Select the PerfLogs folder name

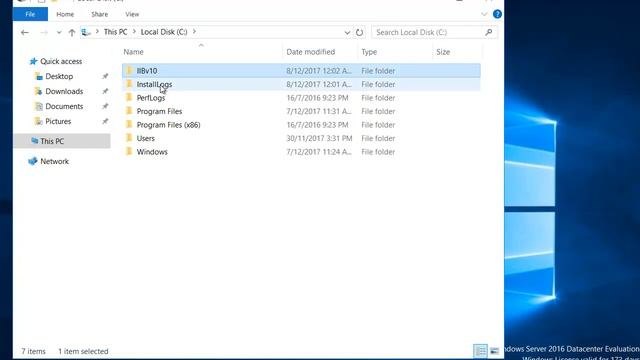[151, 98]
